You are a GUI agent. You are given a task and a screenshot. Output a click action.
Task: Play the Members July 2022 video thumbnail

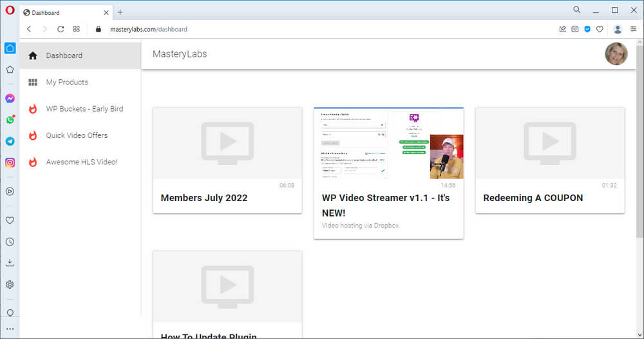(227, 143)
